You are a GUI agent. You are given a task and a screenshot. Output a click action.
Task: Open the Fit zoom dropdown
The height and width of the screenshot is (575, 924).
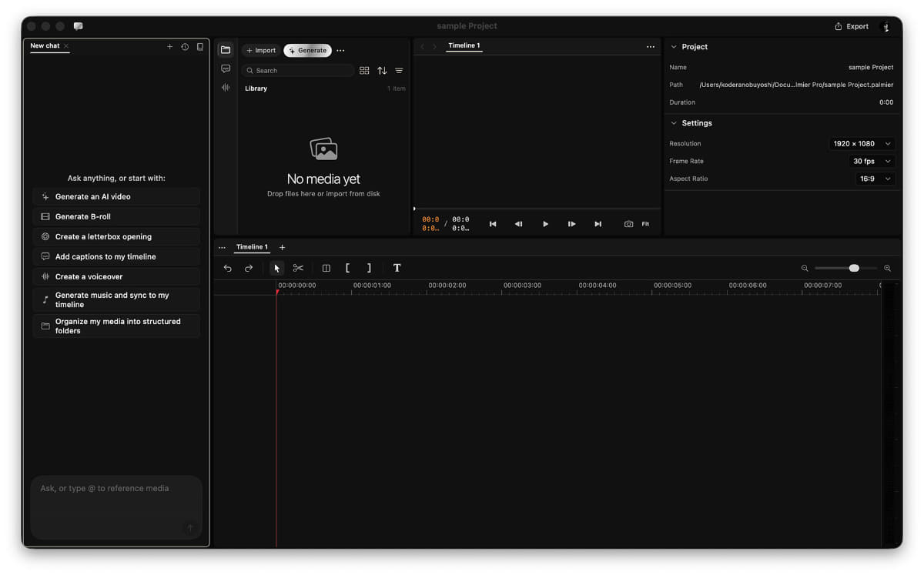coord(645,224)
